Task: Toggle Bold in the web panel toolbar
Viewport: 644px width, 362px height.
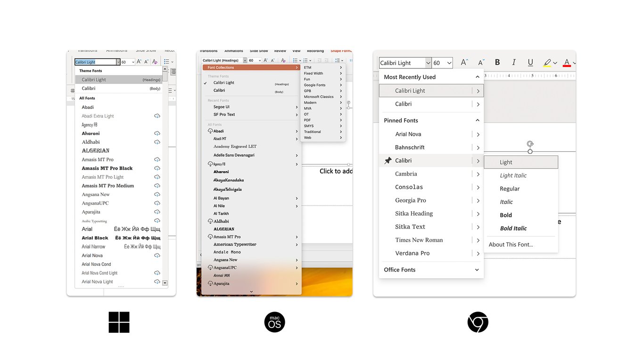Action: pyautogui.click(x=497, y=62)
